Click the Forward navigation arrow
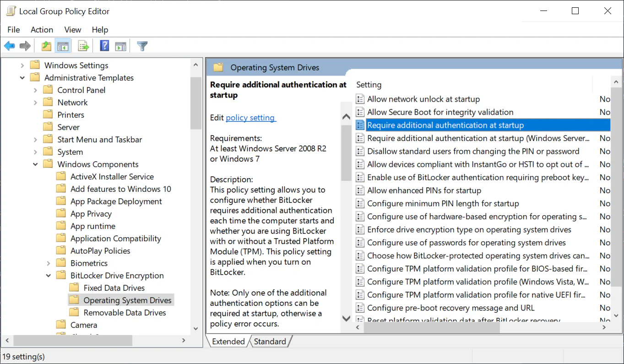 coord(25,45)
